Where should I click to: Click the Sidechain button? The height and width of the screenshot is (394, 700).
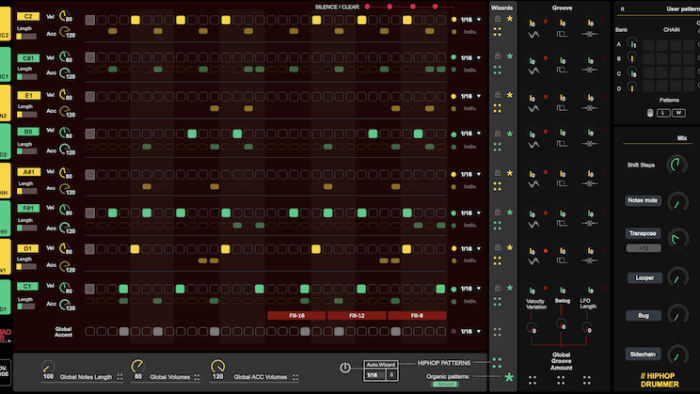point(642,354)
